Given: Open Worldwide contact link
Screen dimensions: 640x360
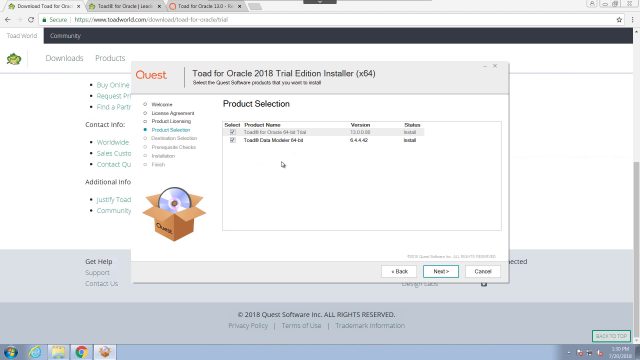Looking at the screenshot, I should 113,142.
